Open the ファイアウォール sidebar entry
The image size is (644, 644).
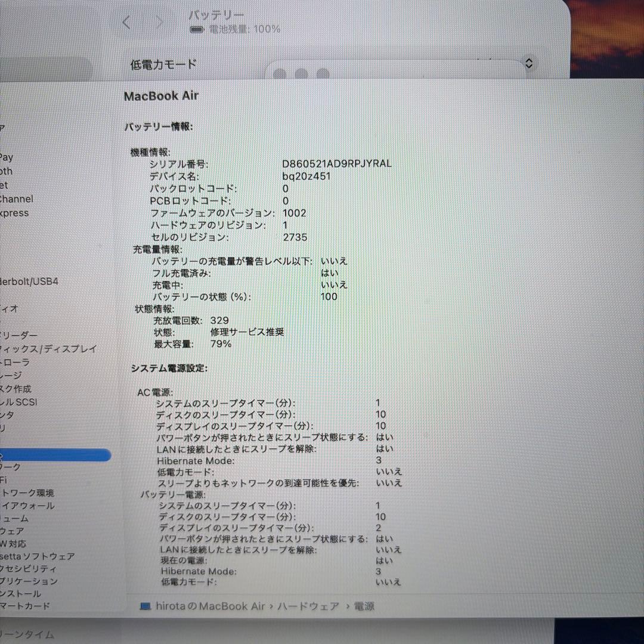(x=27, y=506)
